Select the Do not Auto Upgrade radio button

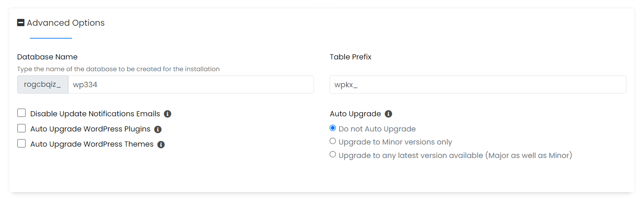333,128
